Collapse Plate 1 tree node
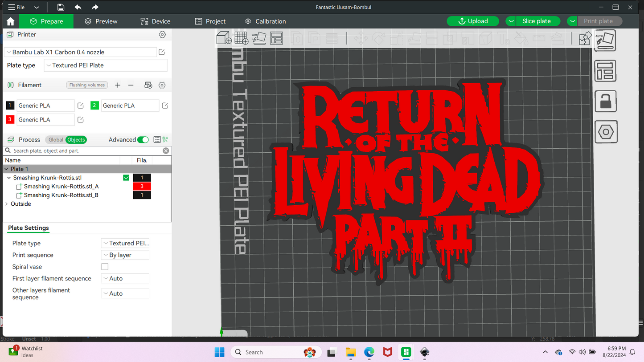This screenshot has height=362, width=644. tap(6, 169)
